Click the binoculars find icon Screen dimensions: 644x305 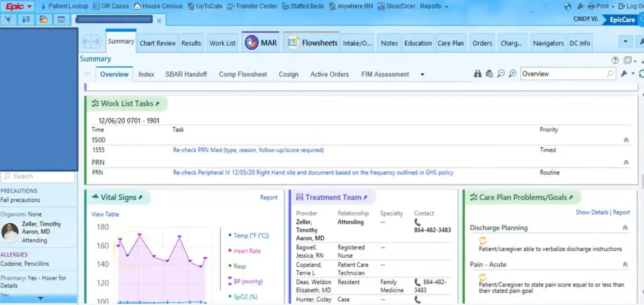click(x=477, y=74)
